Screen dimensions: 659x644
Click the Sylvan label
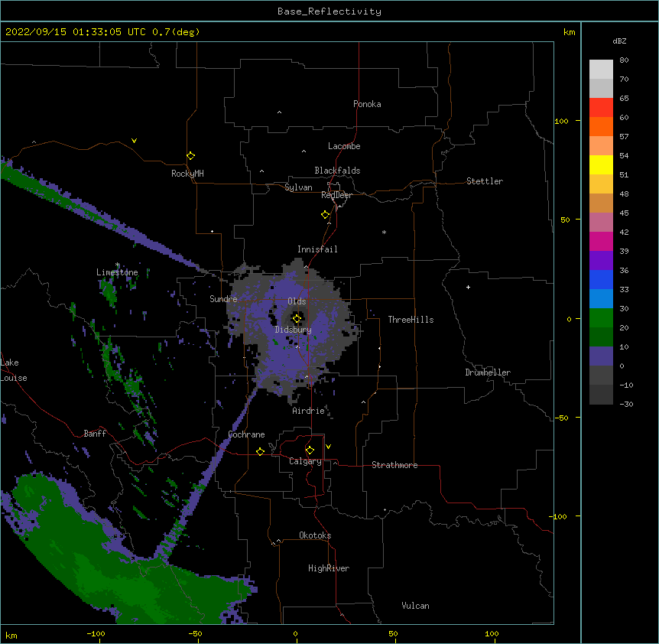pyautogui.click(x=298, y=187)
